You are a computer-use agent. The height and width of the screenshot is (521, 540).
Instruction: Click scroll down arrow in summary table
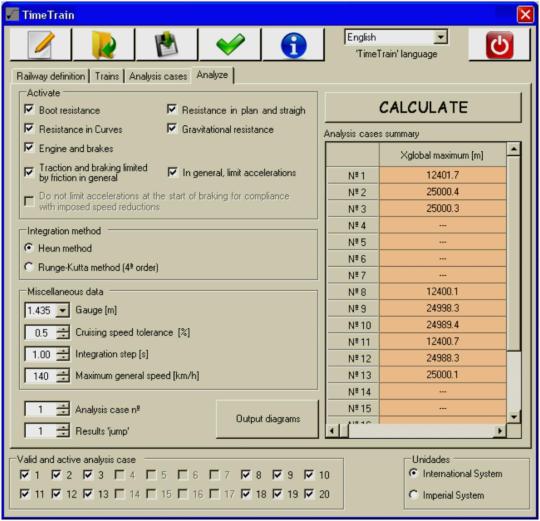513,417
